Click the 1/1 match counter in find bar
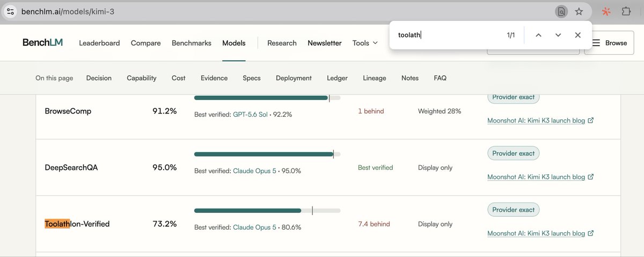 pyautogui.click(x=511, y=35)
